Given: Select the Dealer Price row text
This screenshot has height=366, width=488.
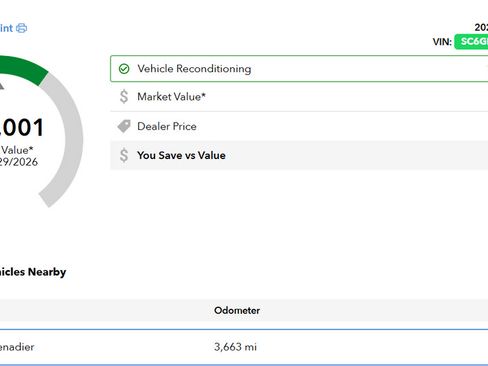Looking at the screenshot, I should pos(167,126).
